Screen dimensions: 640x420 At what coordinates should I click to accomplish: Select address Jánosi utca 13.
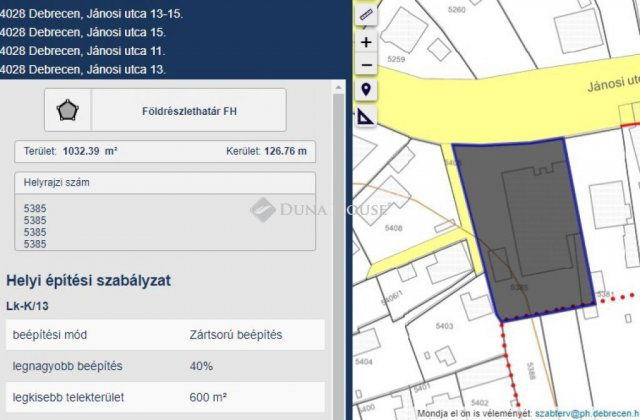83,69
